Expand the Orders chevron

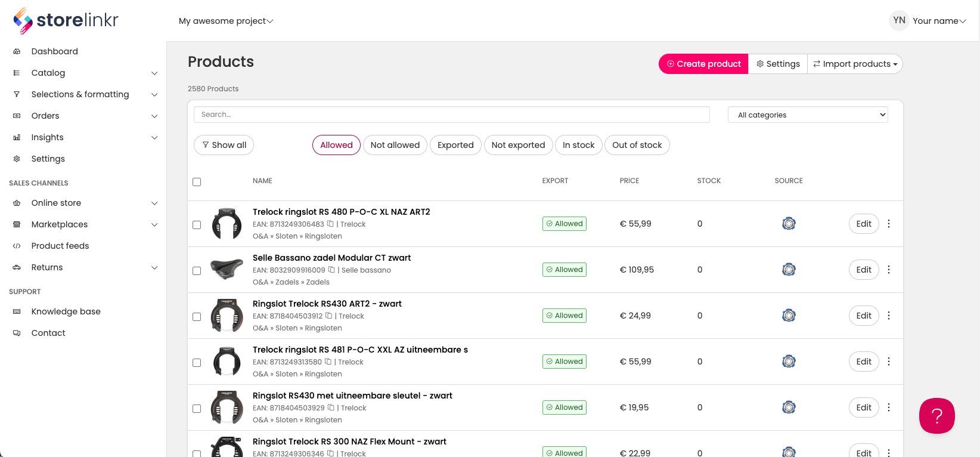pyautogui.click(x=154, y=116)
